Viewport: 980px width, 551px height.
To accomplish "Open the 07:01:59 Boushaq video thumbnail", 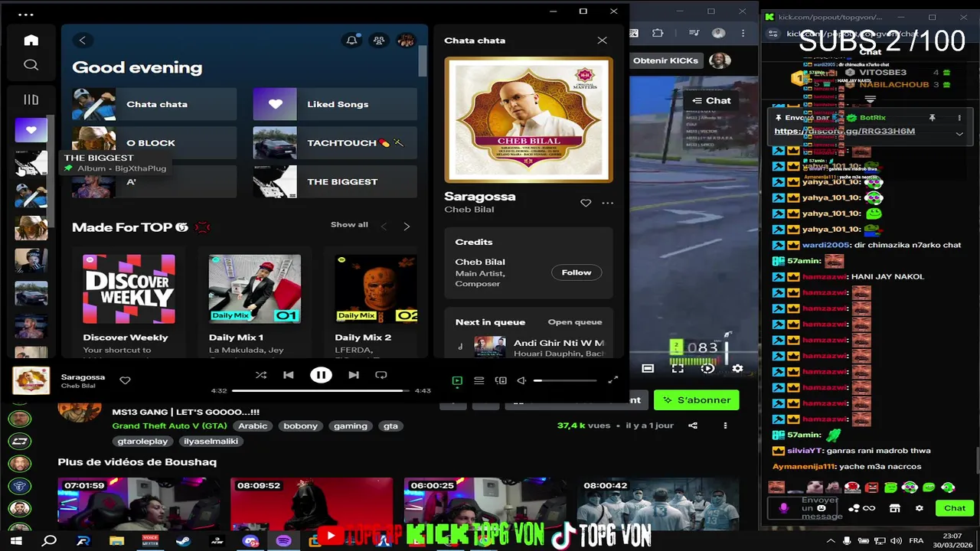I will (x=139, y=504).
